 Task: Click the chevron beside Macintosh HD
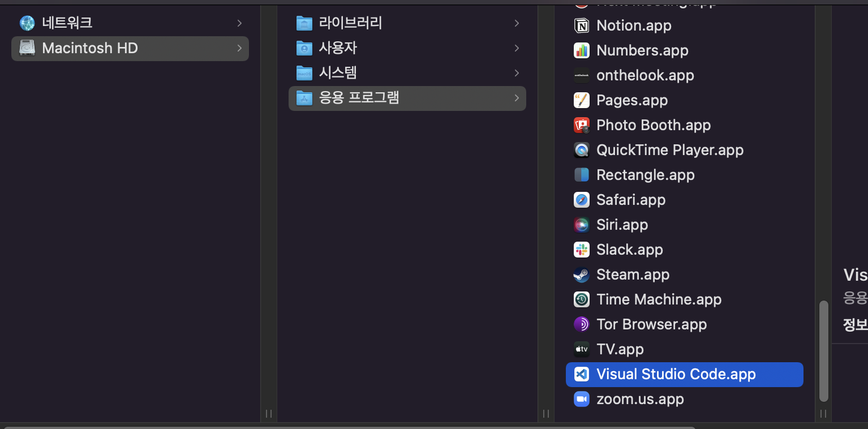(x=239, y=48)
